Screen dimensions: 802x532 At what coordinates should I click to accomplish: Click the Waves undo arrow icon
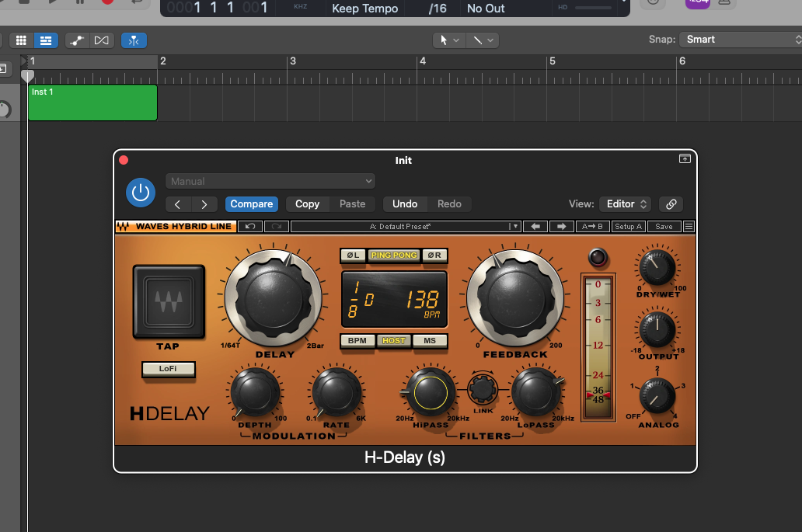pyautogui.click(x=250, y=227)
